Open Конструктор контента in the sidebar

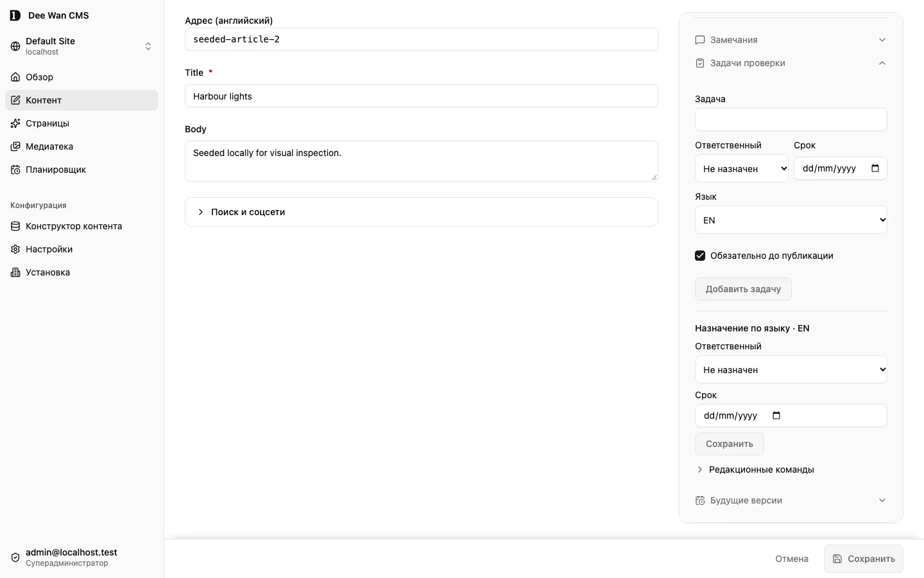[81, 226]
